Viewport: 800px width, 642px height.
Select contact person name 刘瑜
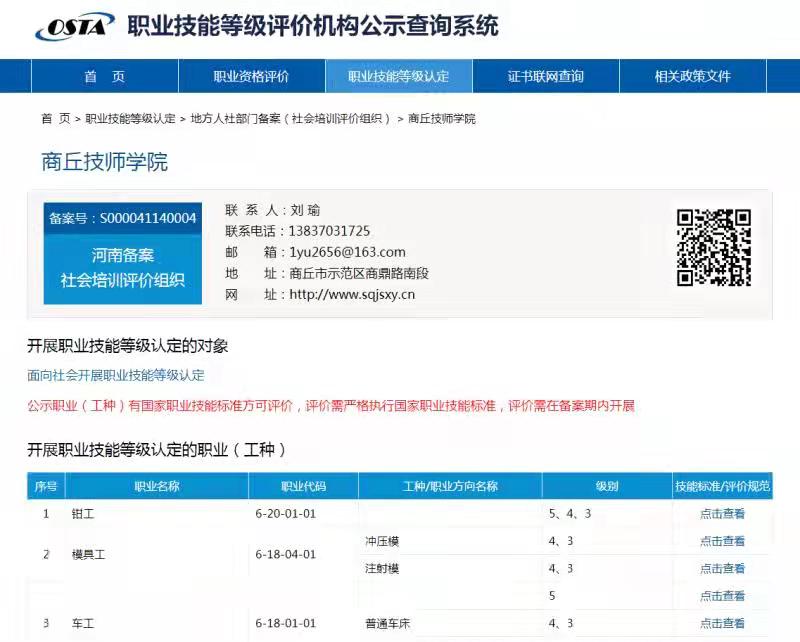(x=305, y=210)
